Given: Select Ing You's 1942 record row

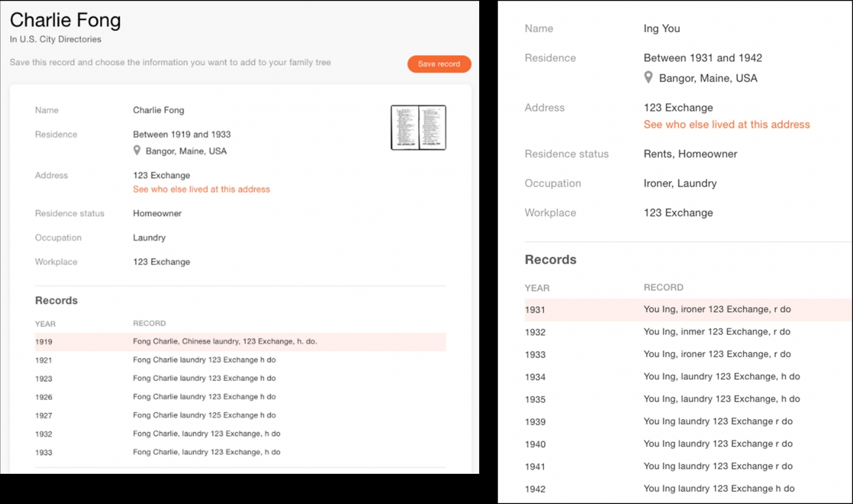Looking at the screenshot, I should (x=688, y=489).
